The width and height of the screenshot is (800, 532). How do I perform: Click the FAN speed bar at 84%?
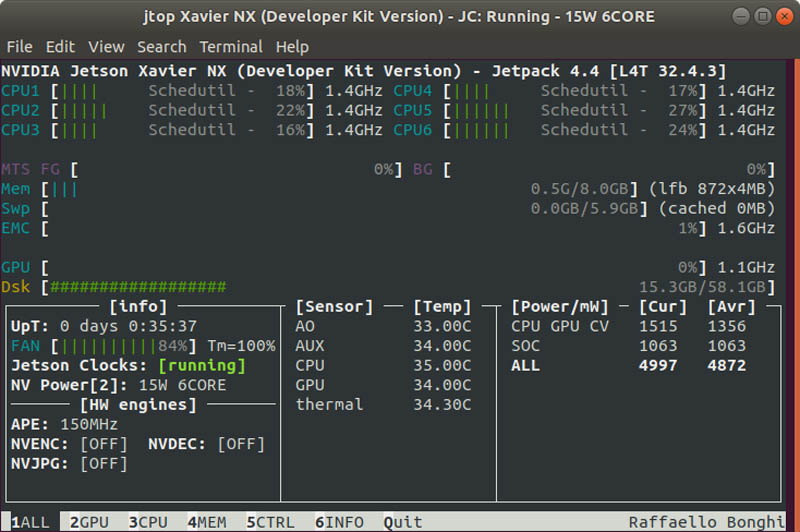point(123,346)
